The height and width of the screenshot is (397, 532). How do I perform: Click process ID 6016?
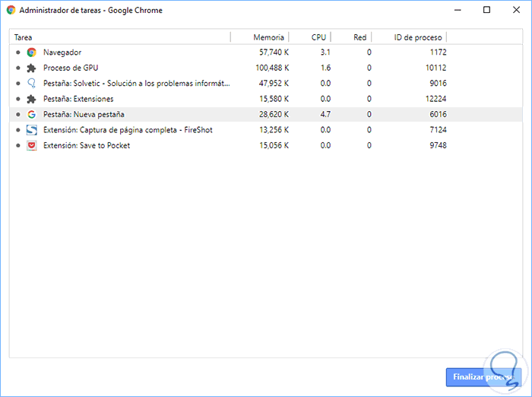(x=439, y=114)
